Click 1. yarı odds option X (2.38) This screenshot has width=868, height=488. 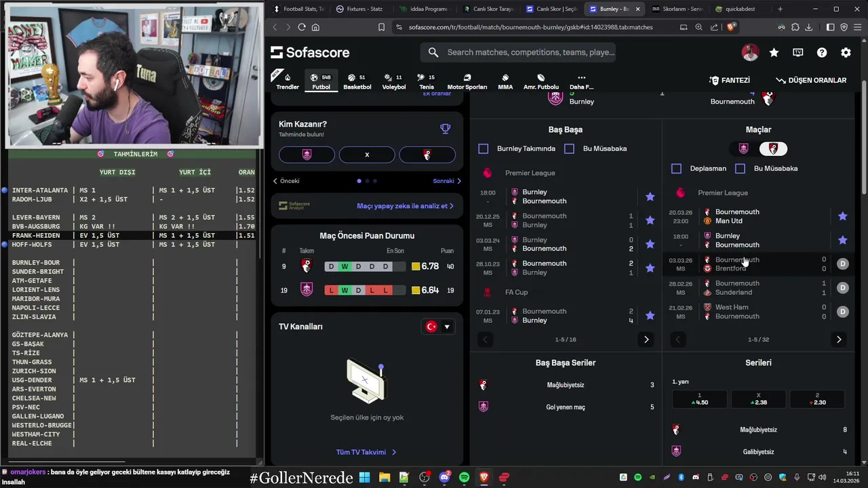759,399
